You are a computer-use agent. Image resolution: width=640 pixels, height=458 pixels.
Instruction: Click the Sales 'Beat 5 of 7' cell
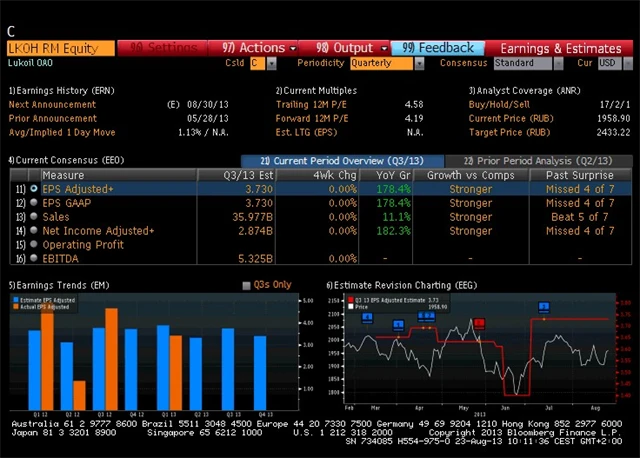pyautogui.click(x=580, y=217)
